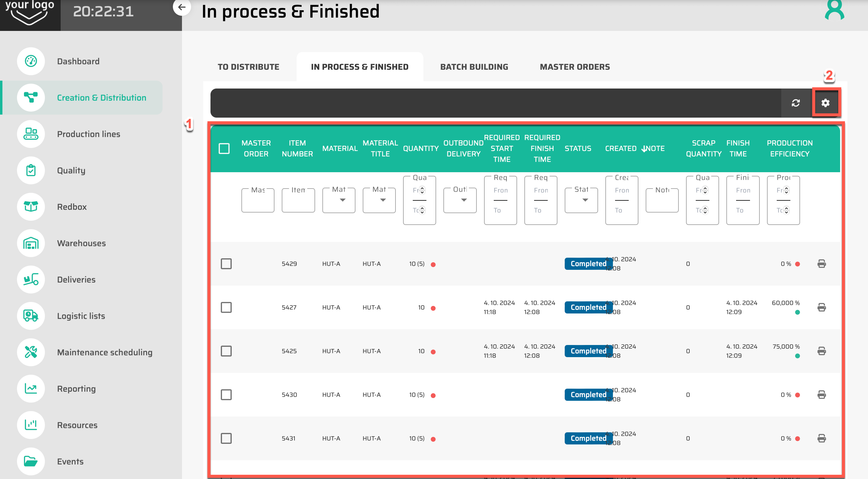Open Redbox in sidebar
Screen dimensions: 868x479
pos(72,206)
